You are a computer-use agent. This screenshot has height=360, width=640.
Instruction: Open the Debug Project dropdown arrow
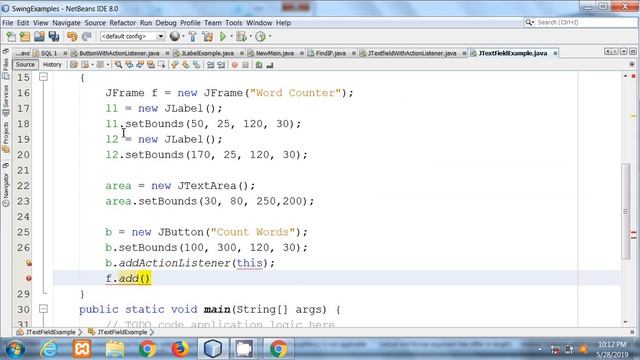tap(250, 36)
